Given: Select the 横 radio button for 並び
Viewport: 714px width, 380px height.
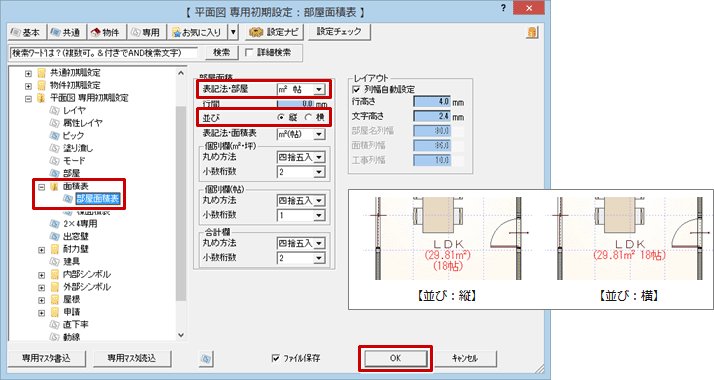Looking at the screenshot, I should click(x=309, y=117).
